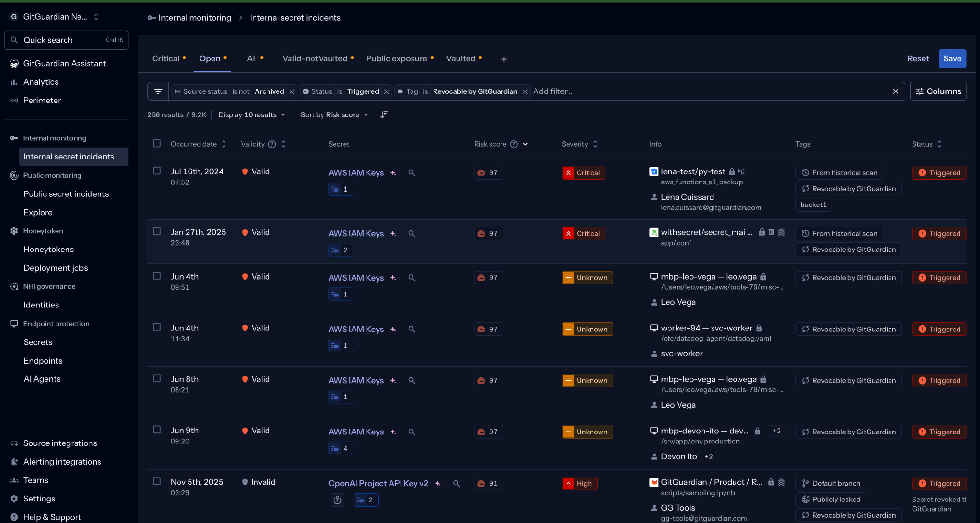This screenshot has height=523, width=980.
Task: Click the Validity help question mark icon
Action: [272, 144]
